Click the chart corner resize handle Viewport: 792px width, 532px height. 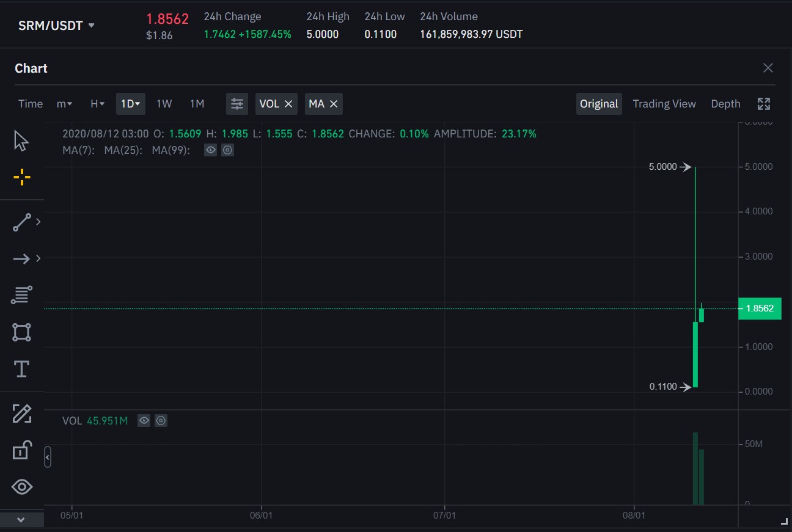coord(784,521)
